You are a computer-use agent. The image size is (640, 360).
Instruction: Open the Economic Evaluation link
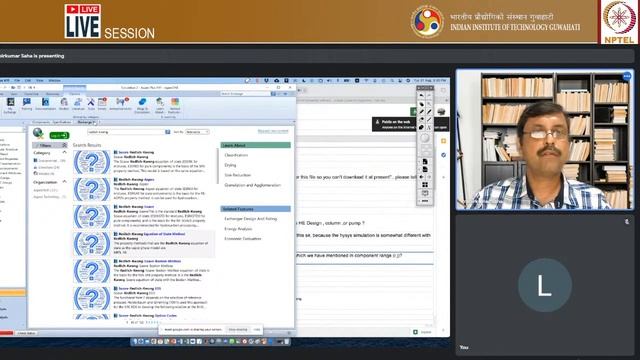[243, 239]
